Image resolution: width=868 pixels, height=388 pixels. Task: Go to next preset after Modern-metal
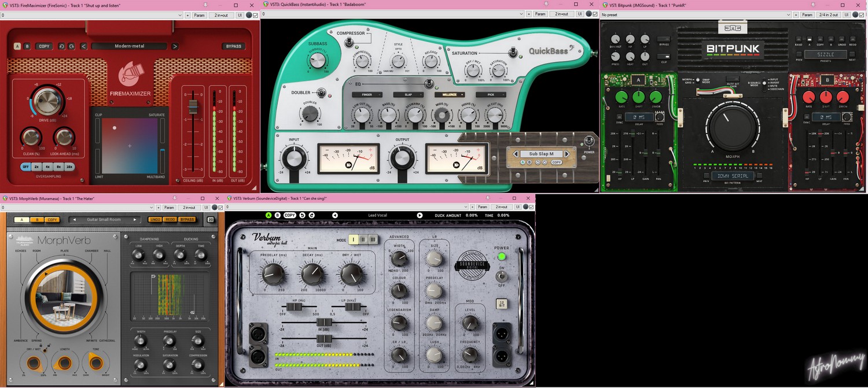[x=174, y=46]
